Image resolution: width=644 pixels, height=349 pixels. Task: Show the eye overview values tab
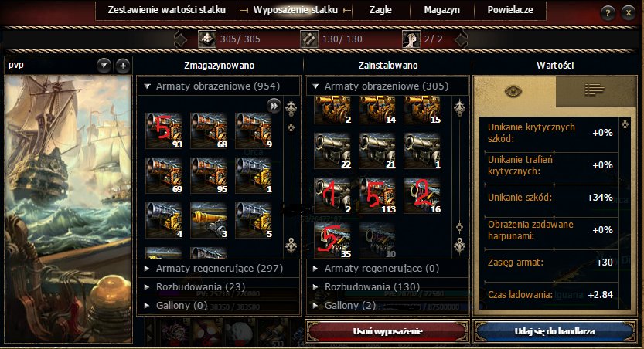(514, 91)
